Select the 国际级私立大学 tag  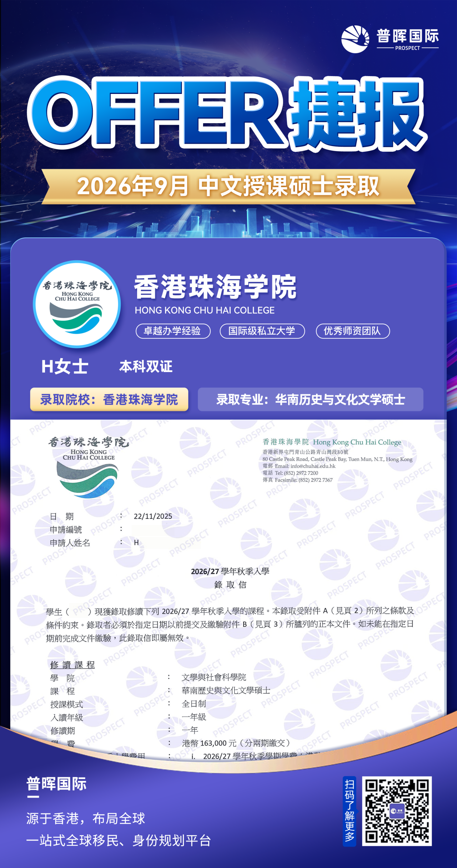(x=262, y=331)
